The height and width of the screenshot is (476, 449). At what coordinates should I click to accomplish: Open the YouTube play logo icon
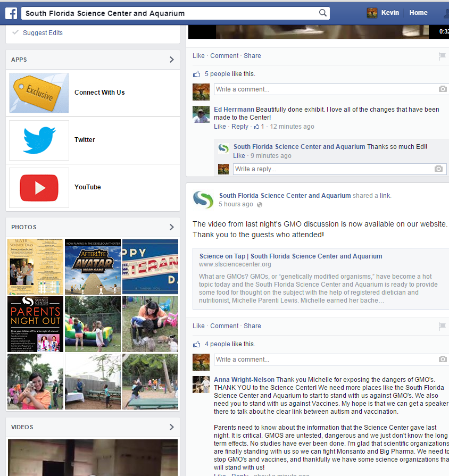pyautogui.click(x=39, y=188)
